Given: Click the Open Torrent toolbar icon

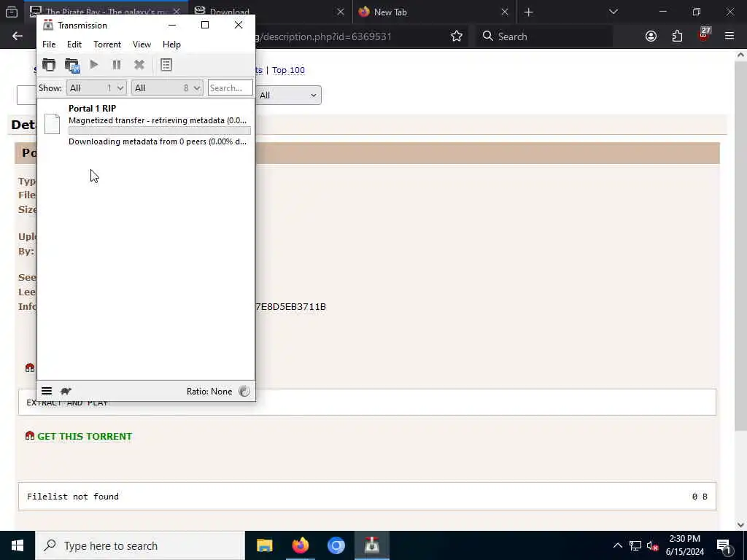Looking at the screenshot, I should (x=49, y=65).
